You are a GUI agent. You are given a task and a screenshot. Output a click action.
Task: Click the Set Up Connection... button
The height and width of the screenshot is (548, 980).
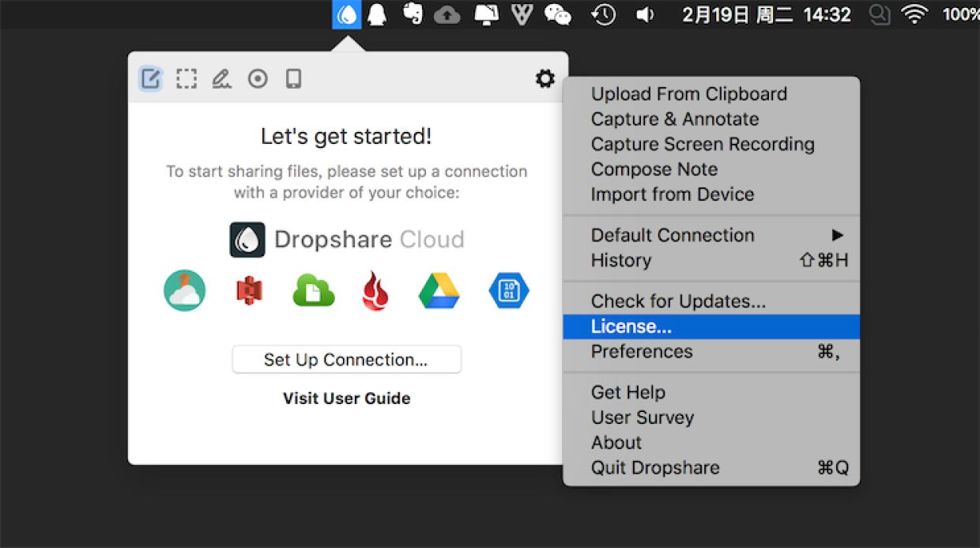click(x=346, y=360)
